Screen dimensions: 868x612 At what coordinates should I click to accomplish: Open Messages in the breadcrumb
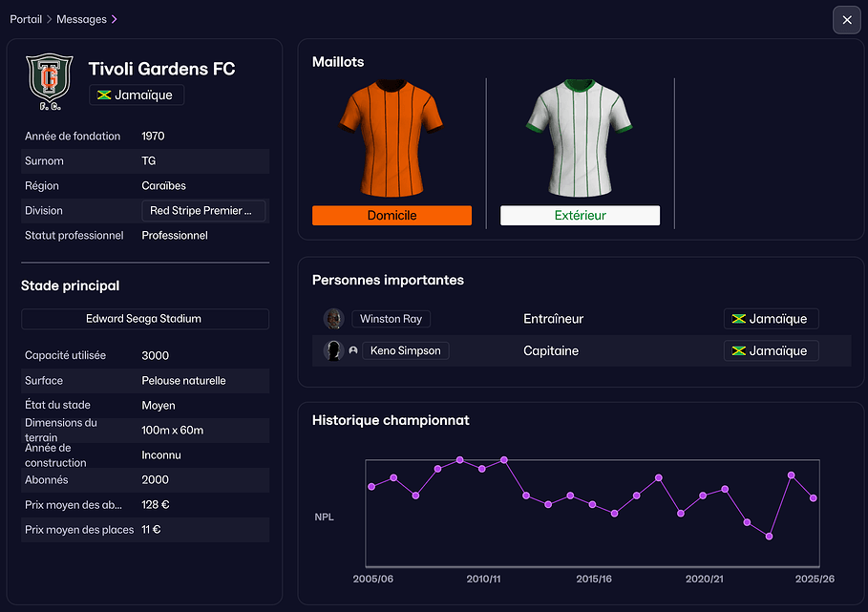(x=81, y=19)
